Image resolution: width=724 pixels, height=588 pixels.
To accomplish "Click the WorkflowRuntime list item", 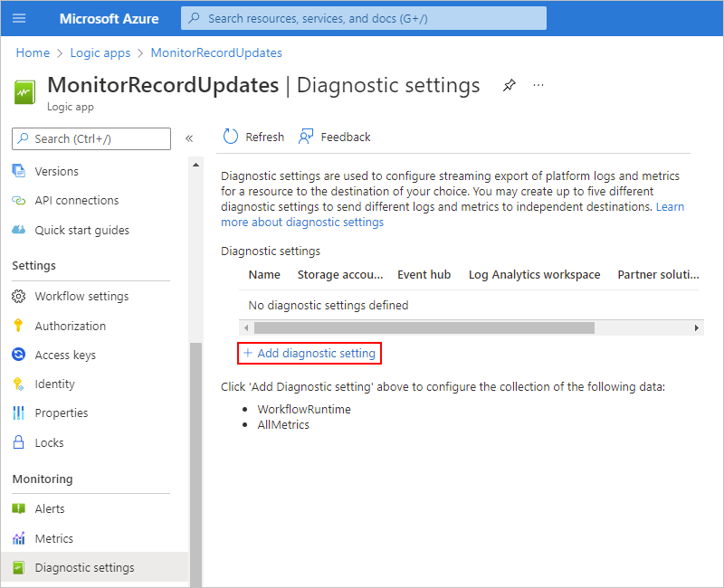I will tap(304, 410).
